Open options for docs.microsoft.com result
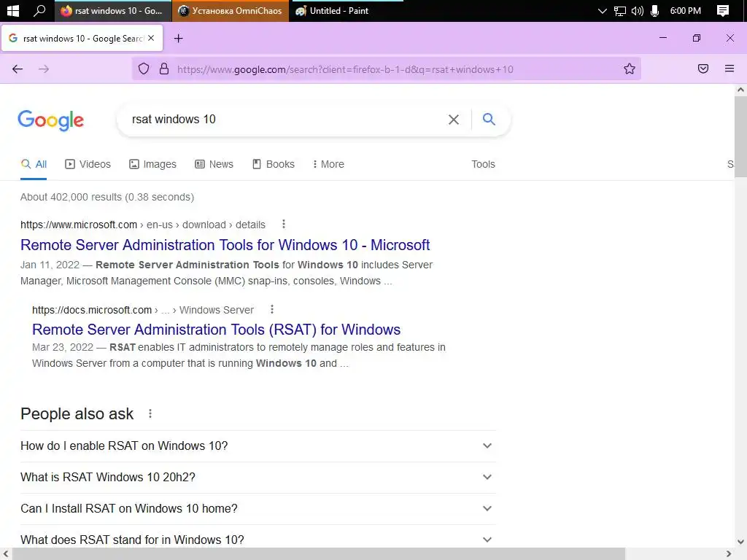747x560 pixels. (x=272, y=309)
